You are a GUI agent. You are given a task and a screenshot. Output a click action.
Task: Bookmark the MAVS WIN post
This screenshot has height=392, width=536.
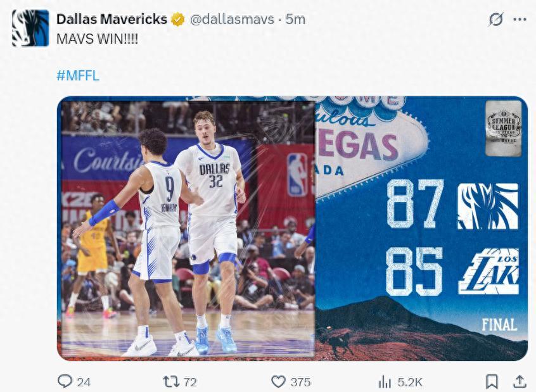pyautogui.click(x=492, y=381)
